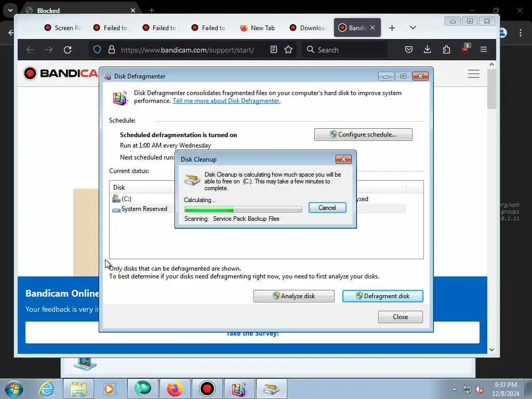Open tracking protection shield icon
This screenshot has height=399, width=532.
97,49
